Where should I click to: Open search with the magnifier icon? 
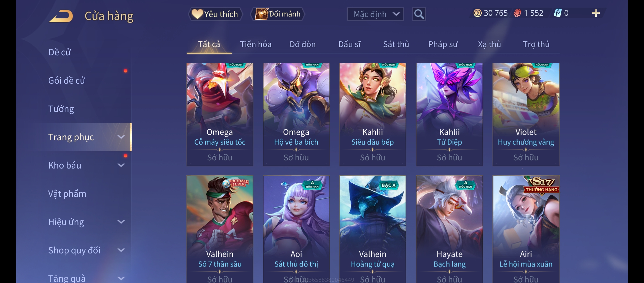click(x=419, y=14)
